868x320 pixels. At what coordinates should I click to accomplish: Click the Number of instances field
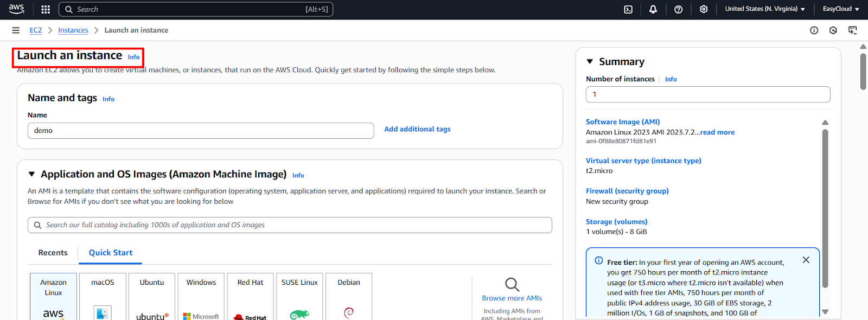[x=708, y=94]
